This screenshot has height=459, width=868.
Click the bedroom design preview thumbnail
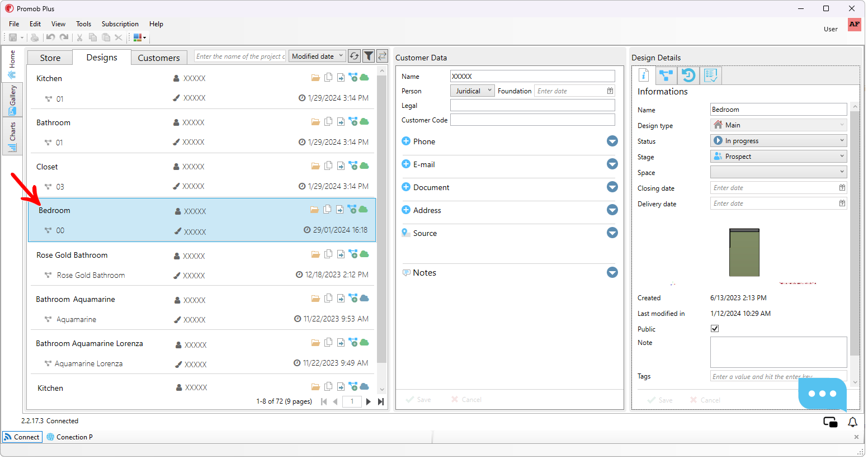[744, 252]
